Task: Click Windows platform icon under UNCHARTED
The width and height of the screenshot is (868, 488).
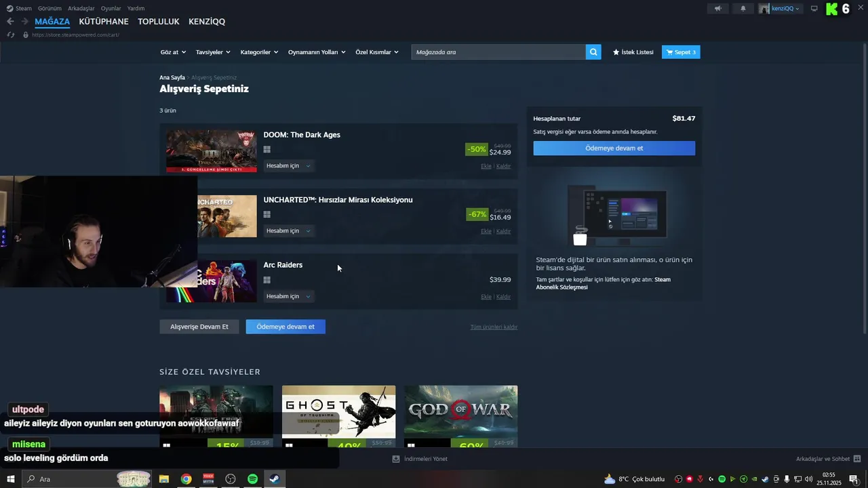Action: click(267, 215)
